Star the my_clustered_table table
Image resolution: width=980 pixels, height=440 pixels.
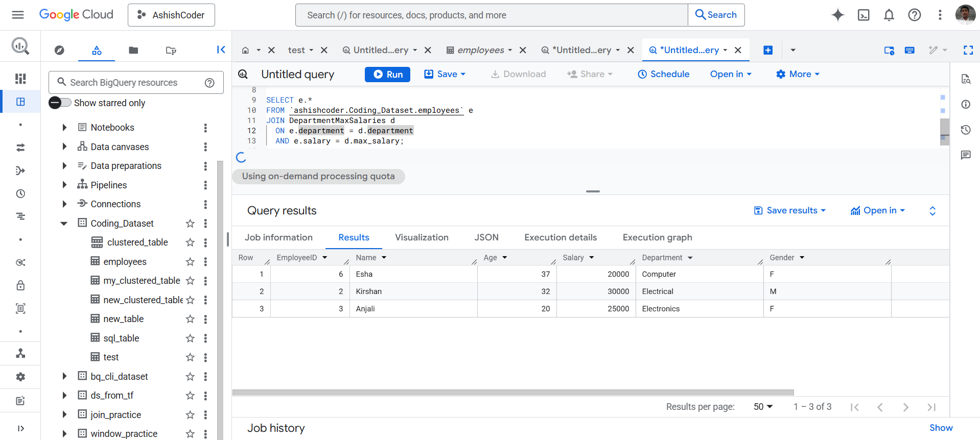(190, 281)
